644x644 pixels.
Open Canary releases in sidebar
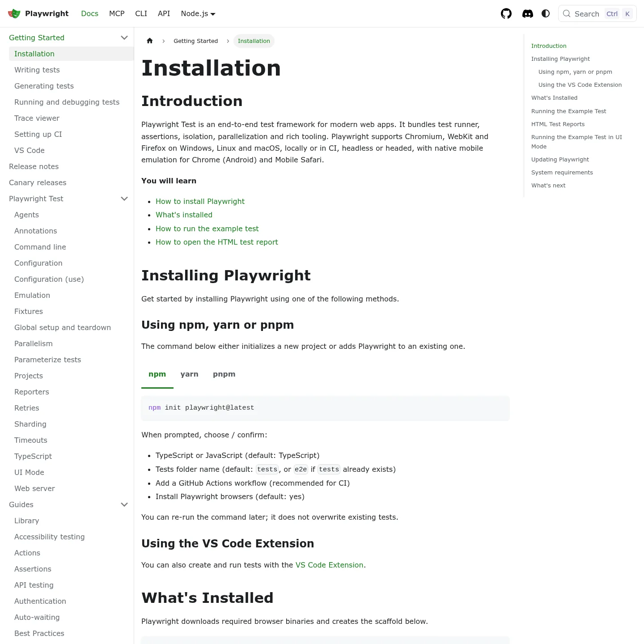coord(69,182)
